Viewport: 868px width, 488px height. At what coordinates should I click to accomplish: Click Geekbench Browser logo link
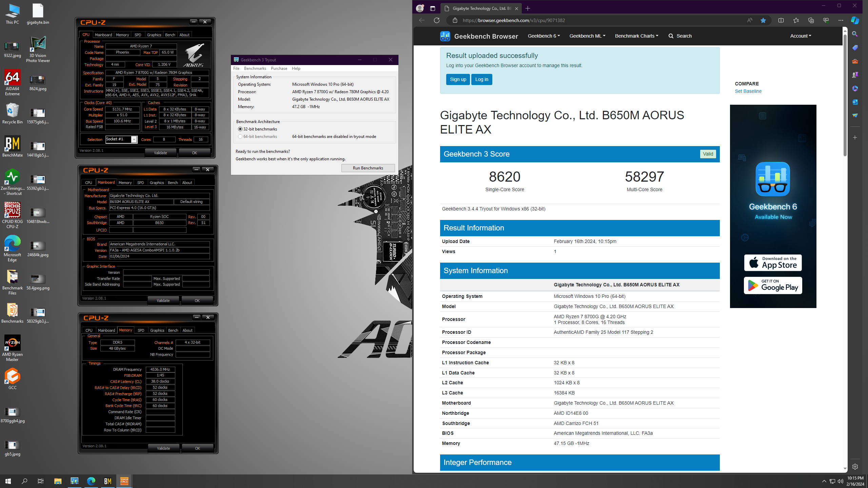(479, 36)
